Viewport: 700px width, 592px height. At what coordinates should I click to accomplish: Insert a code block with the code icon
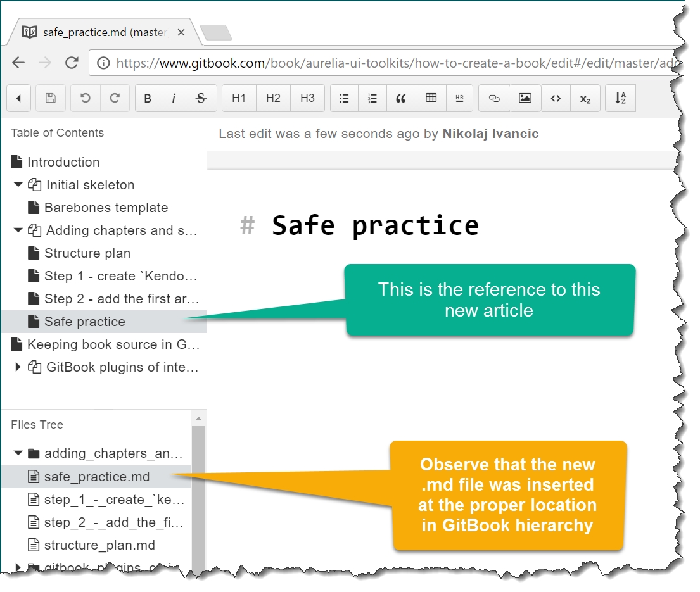pyautogui.click(x=556, y=98)
